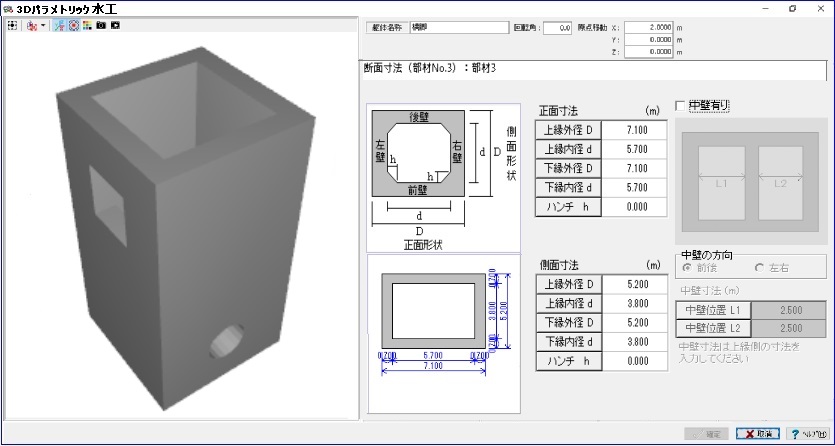Edit 側面寸法 上縁外径 D value 5.200
Screen dimensions: 835x446
point(634,284)
